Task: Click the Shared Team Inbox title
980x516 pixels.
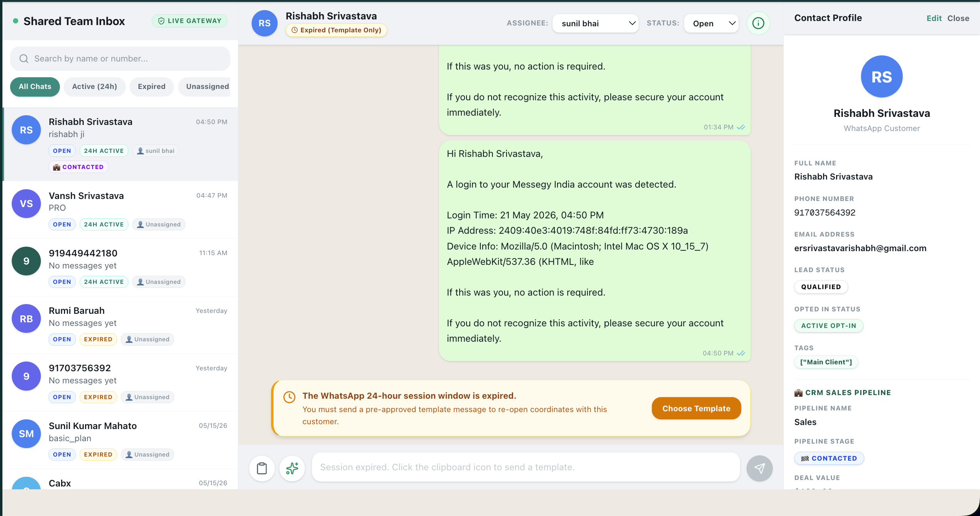Action: click(74, 21)
